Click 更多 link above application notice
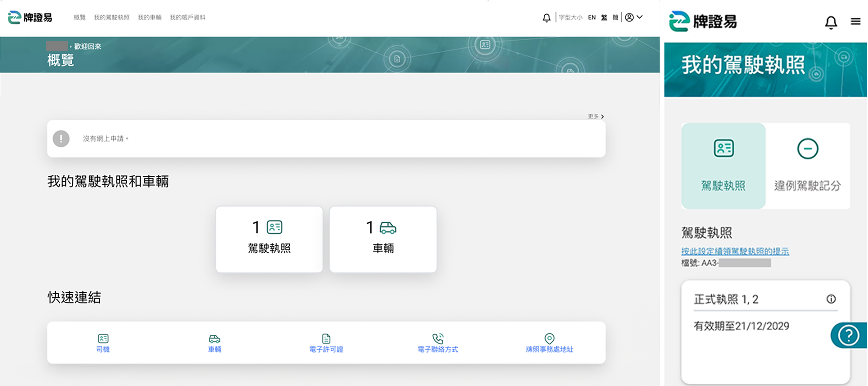The width and height of the screenshot is (868, 386). click(x=596, y=116)
